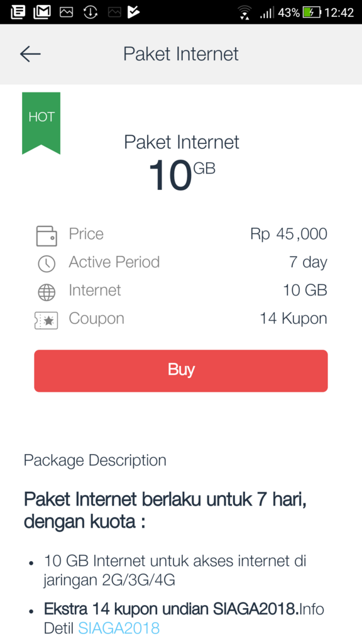Tap the green HOT ribbon badge
This screenshot has width=362, height=644.
pyautogui.click(x=41, y=123)
